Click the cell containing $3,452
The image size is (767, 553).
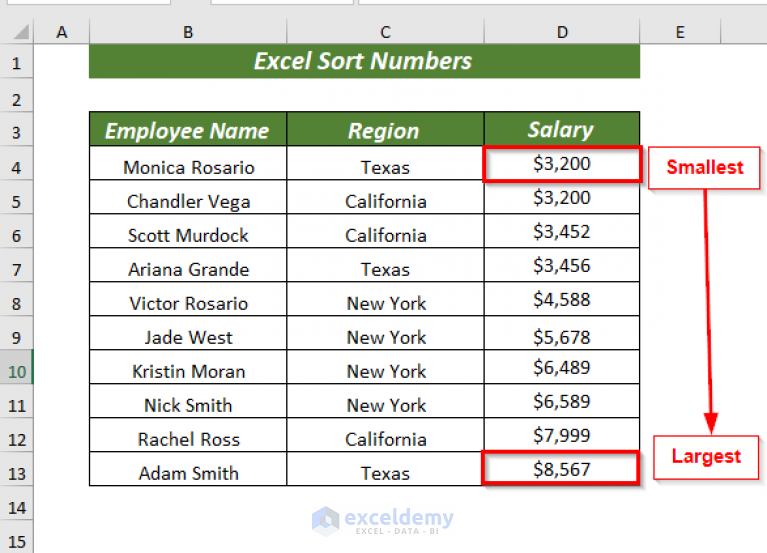[x=561, y=232]
